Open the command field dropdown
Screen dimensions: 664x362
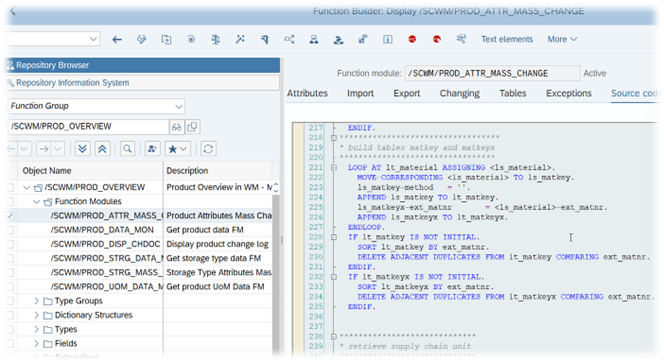click(93, 39)
